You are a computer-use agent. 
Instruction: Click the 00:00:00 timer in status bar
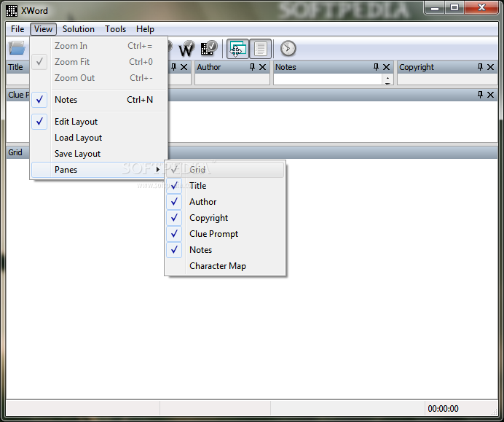443,409
